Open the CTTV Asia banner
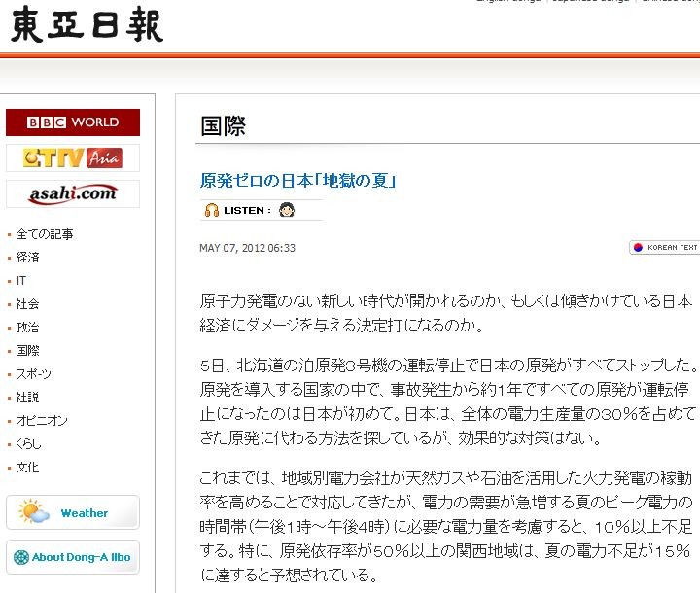Image resolution: width=700 pixels, height=593 pixels. point(73,158)
